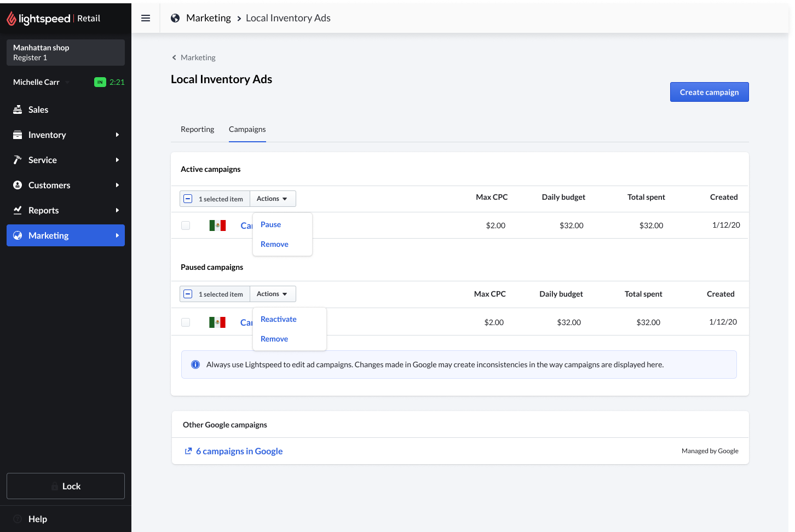Open the paused campaign name link
Screen dimensions: 795x532
[x=246, y=322]
